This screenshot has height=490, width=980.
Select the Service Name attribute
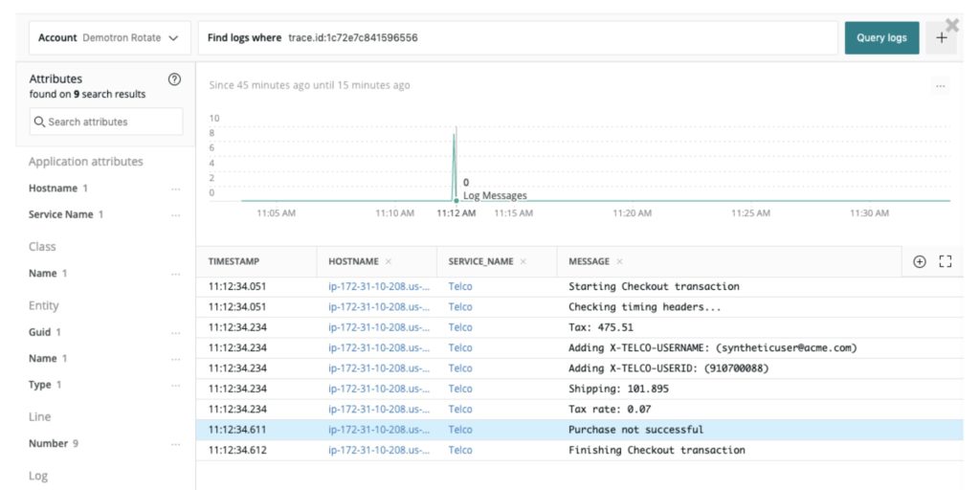[66, 214]
